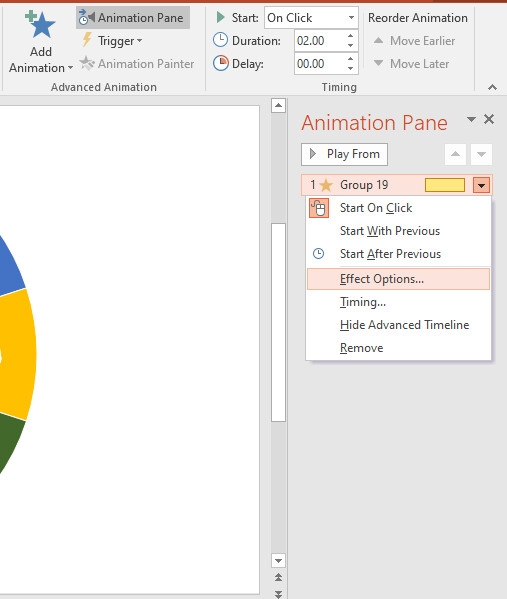The image size is (507, 599).
Task: Select Hide Advanced Timeline
Action: coord(398,325)
